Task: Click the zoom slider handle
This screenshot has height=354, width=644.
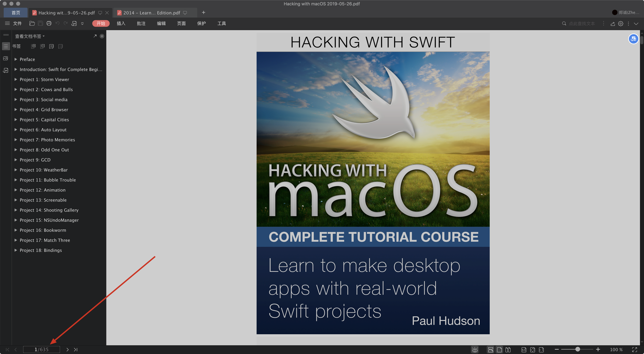Action: pos(577,349)
